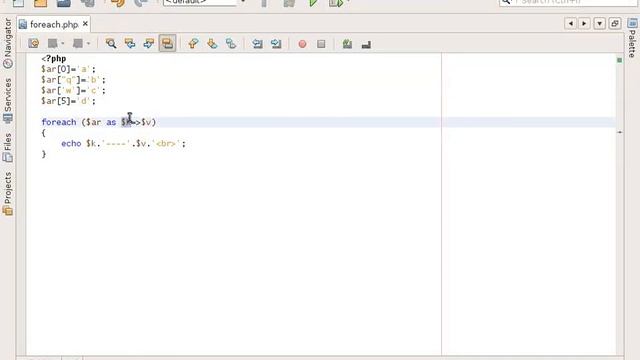640x360 pixels.
Task: Click the second gray navigation square icon
Action: (x=78, y=43)
